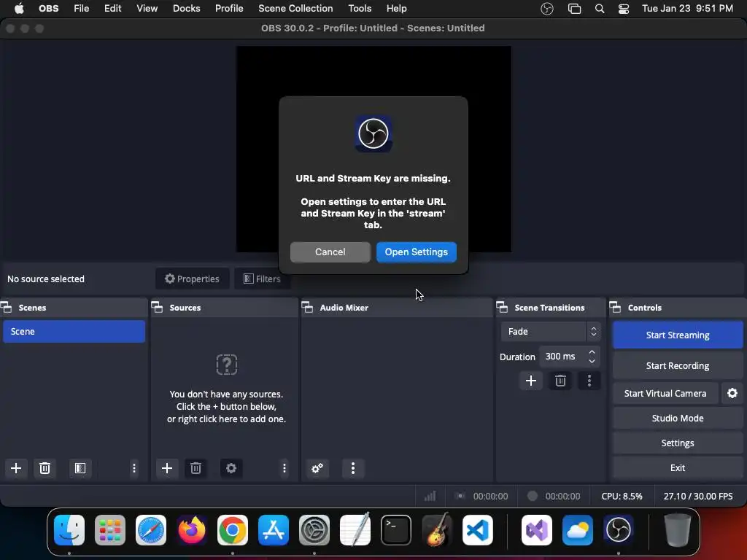Open Scenes dock three-dot menu
Viewport: 747px width, 560px height.
tap(134, 468)
